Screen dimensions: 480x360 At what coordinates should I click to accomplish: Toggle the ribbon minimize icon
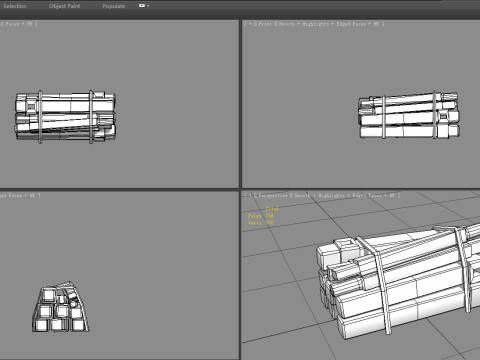click(x=142, y=6)
